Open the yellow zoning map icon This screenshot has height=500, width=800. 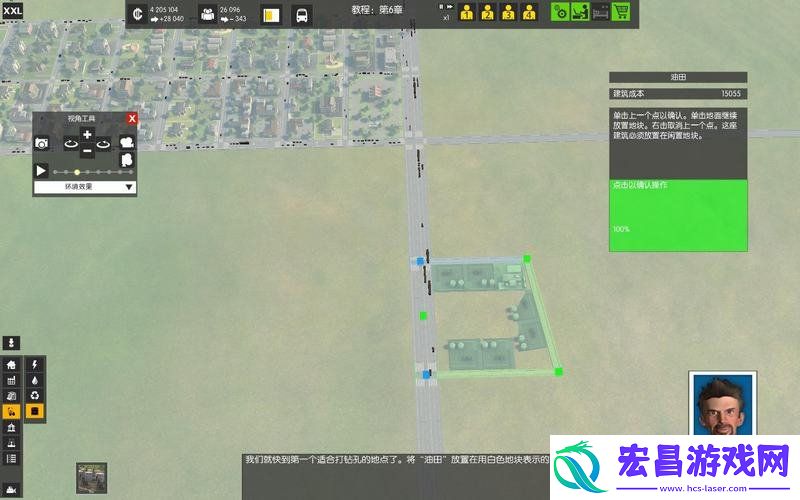point(271,15)
